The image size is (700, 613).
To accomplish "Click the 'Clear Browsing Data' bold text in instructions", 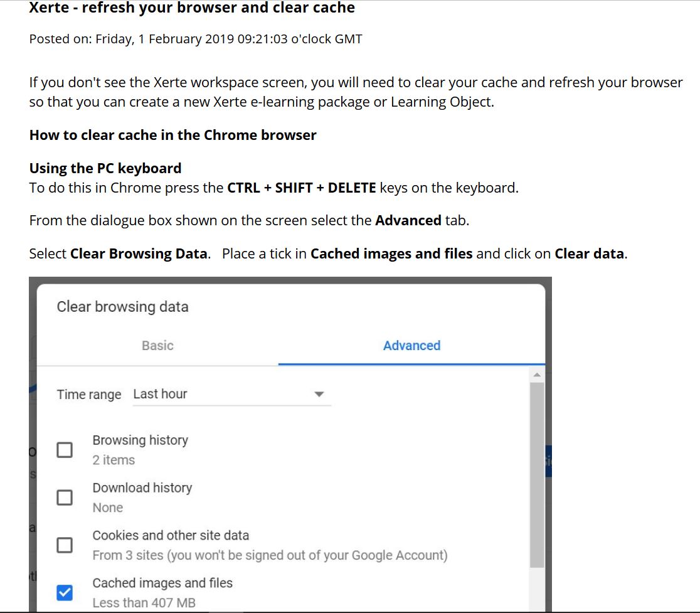I will tap(139, 253).
